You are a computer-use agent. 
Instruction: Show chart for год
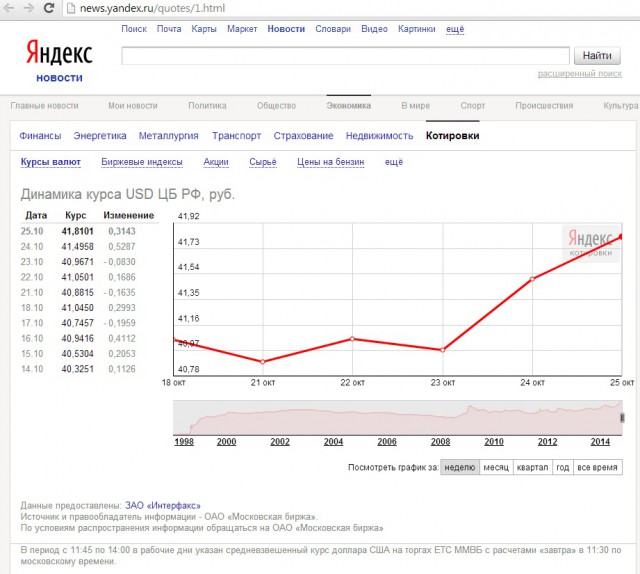click(x=562, y=467)
